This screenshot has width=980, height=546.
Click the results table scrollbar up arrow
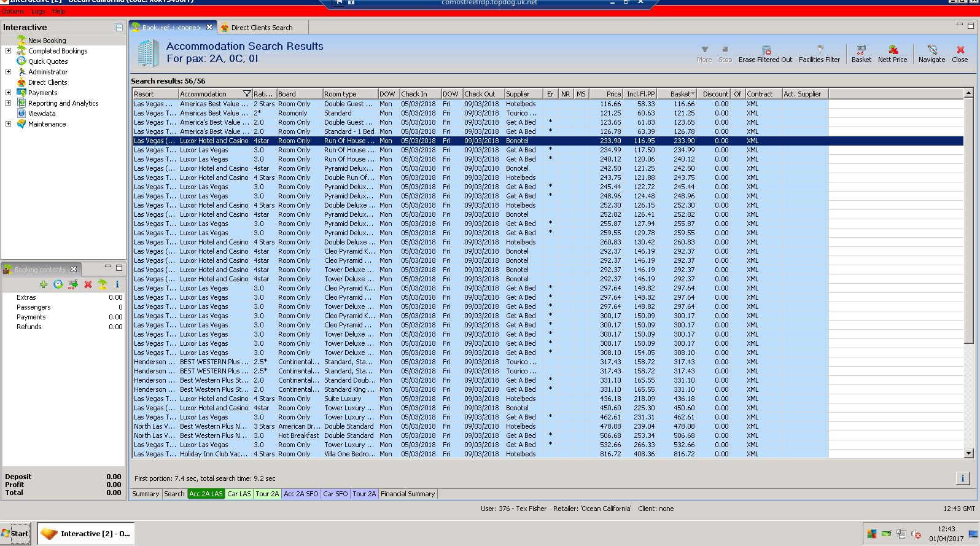(969, 94)
